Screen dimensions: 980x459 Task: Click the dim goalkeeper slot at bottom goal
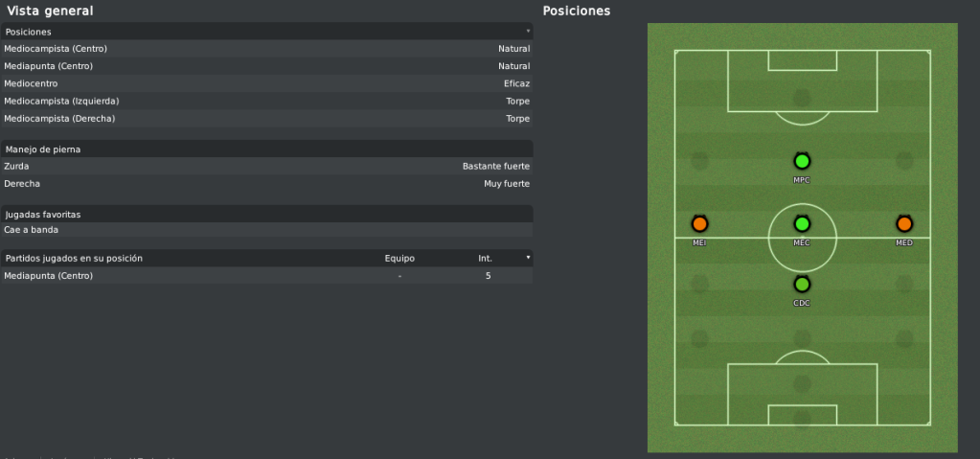click(802, 419)
